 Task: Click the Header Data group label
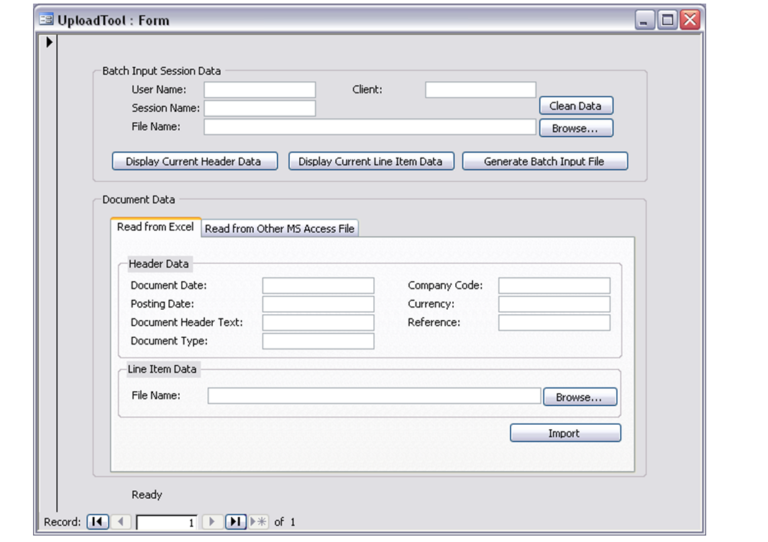coord(158,264)
